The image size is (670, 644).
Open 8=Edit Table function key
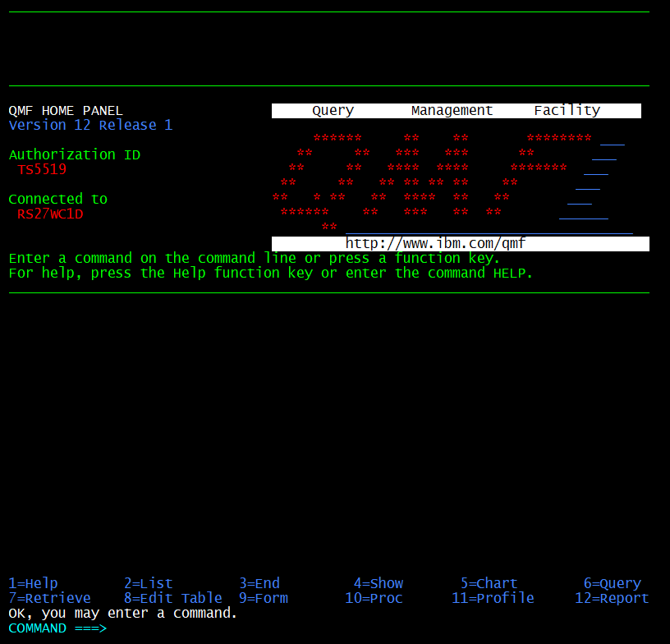pos(173,598)
